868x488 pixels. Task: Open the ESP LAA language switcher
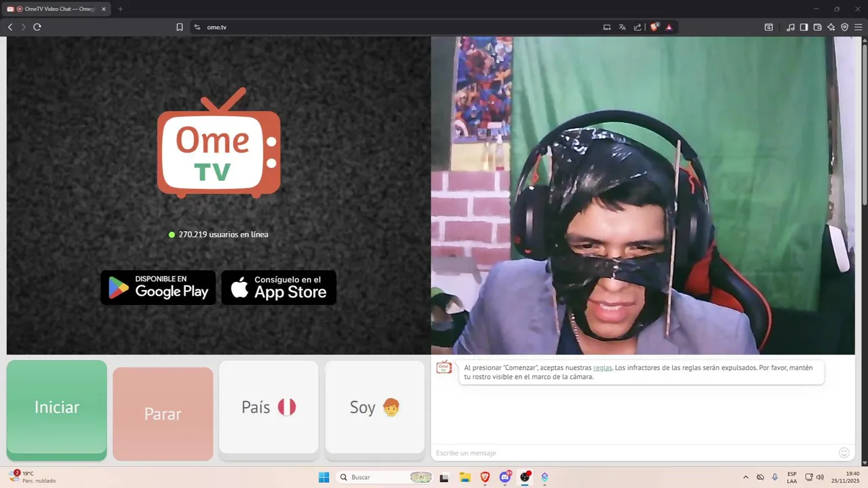(792, 477)
